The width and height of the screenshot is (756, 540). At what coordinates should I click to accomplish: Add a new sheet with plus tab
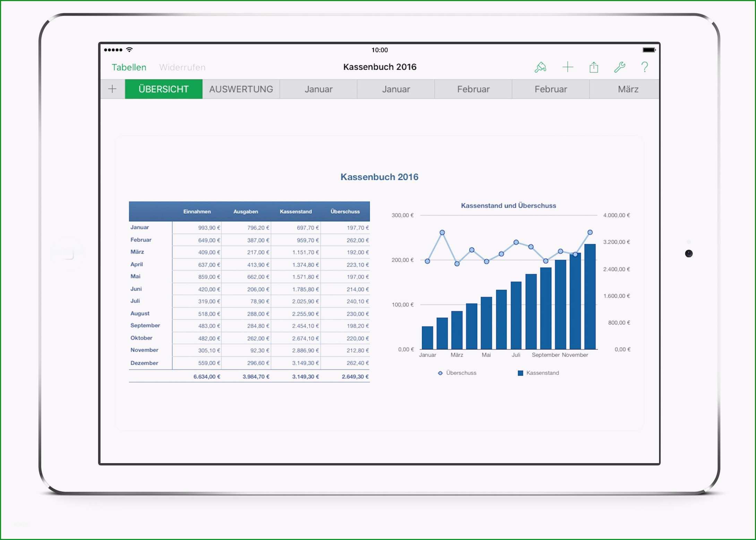pyautogui.click(x=112, y=89)
